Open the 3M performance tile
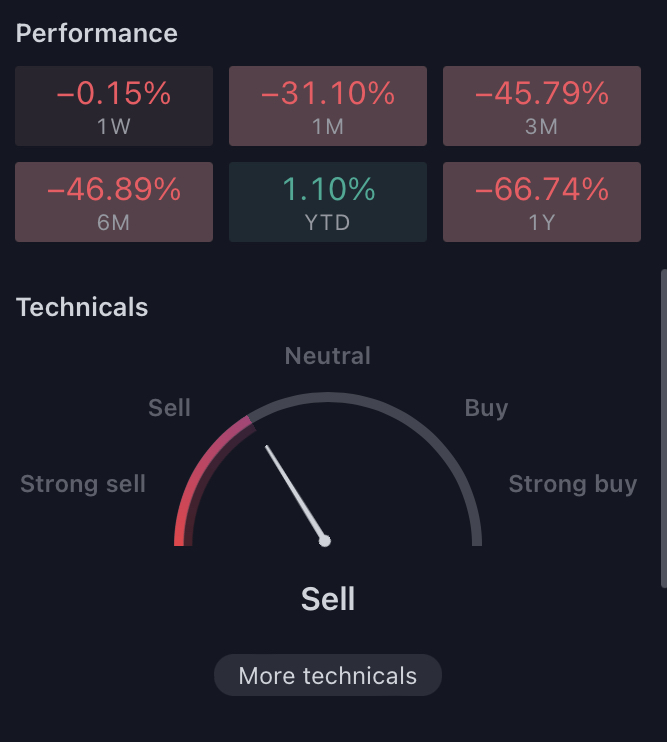This screenshot has width=667, height=742. (x=542, y=106)
